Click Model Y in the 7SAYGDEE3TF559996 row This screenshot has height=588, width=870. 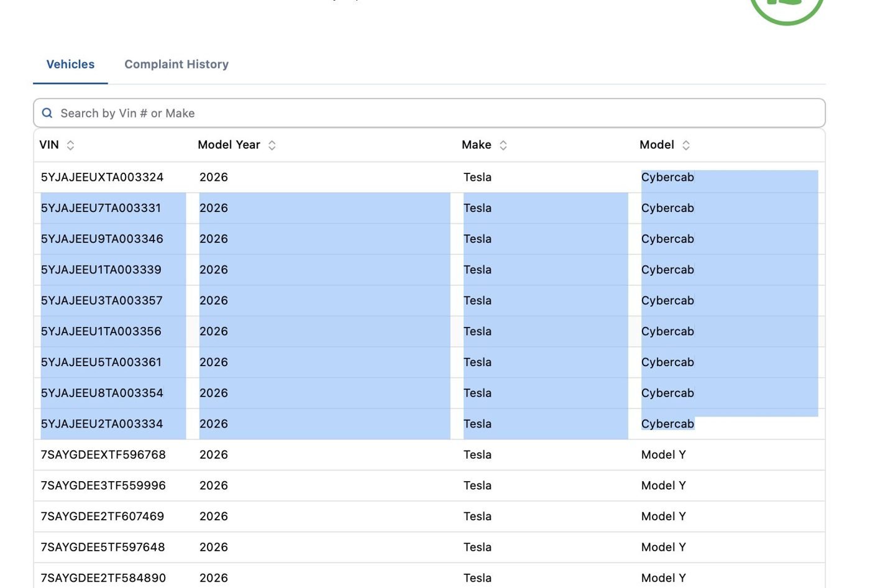click(x=664, y=485)
